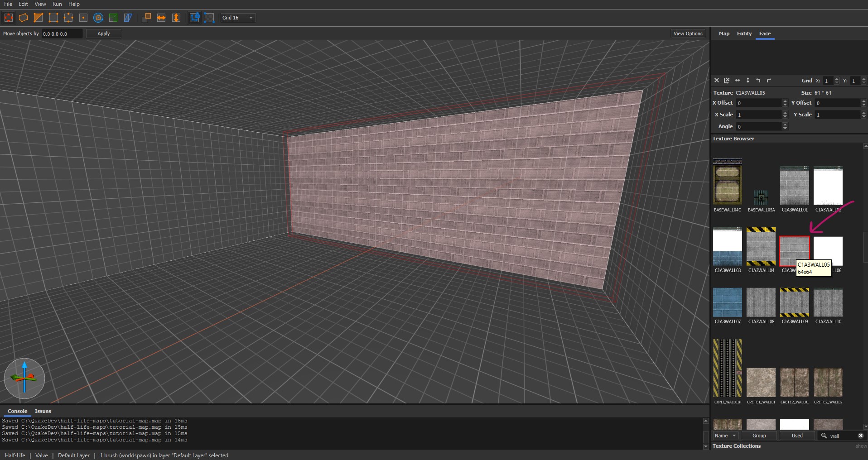The height and width of the screenshot is (460, 868).
Task: Select the Brush tool polygon icon
Action: pyautogui.click(x=24, y=18)
